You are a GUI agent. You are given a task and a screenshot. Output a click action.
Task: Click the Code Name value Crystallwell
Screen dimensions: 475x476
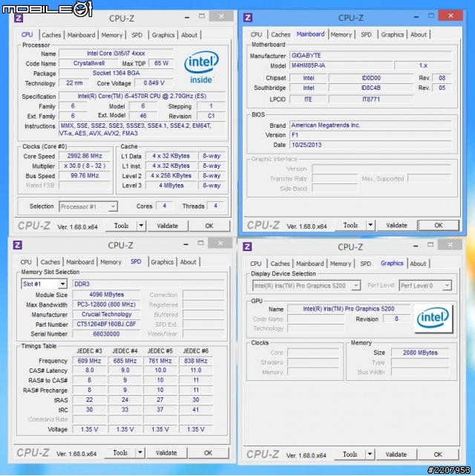tap(89, 63)
